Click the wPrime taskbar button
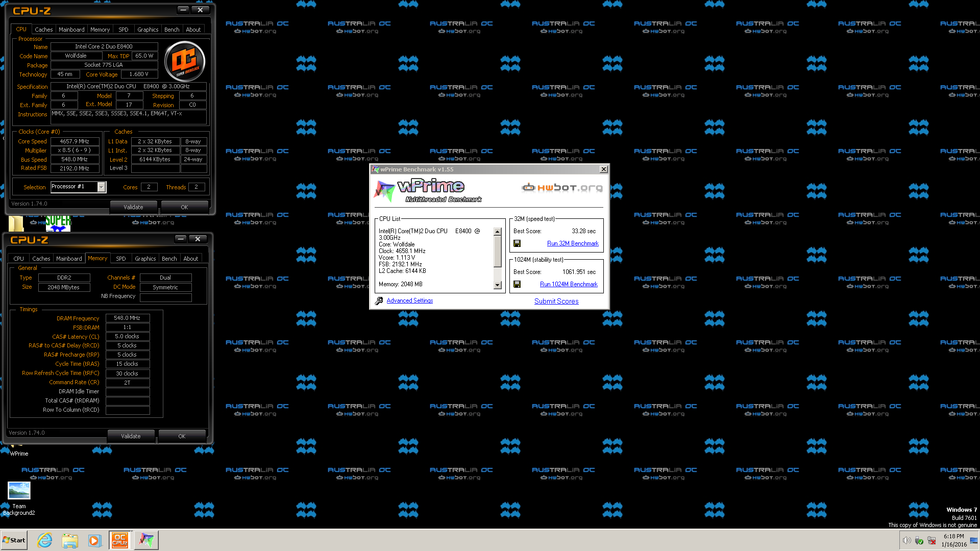 (x=146, y=540)
